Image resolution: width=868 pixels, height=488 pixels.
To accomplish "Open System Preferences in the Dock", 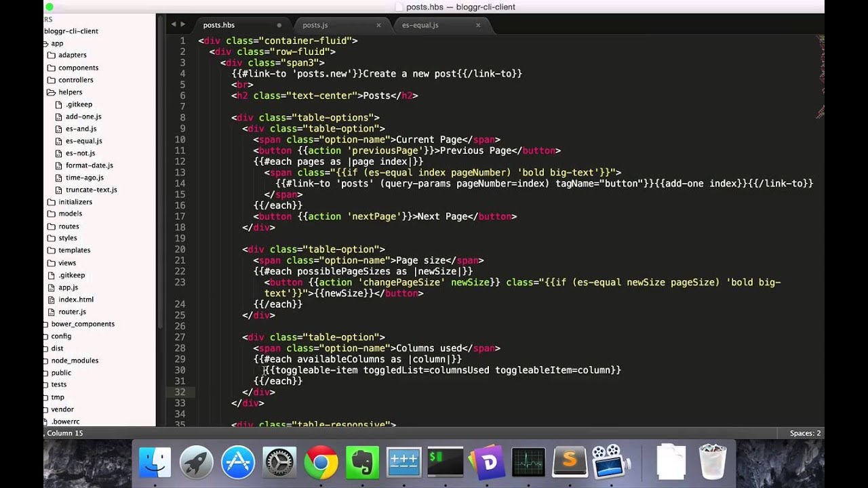I will click(279, 462).
